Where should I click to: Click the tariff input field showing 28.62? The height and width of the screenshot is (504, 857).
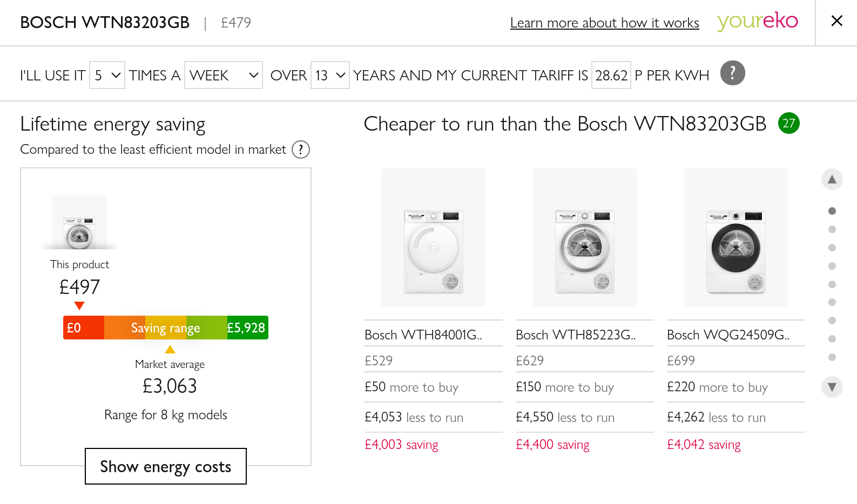tap(611, 75)
